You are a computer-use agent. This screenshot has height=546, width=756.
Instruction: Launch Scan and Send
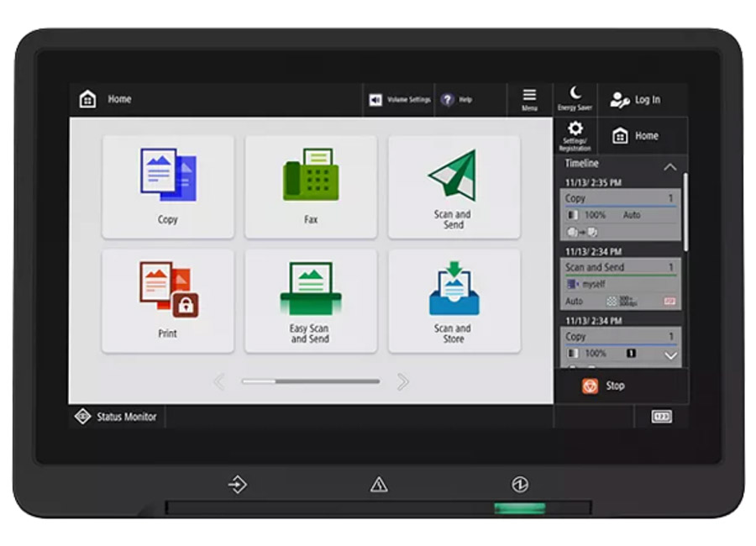(x=454, y=186)
